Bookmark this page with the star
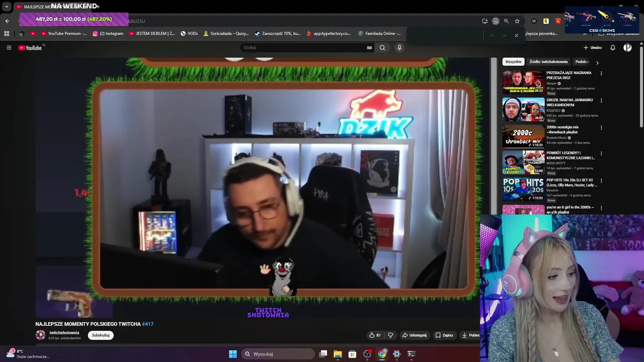The image size is (644, 362). [x=517, y=21]
